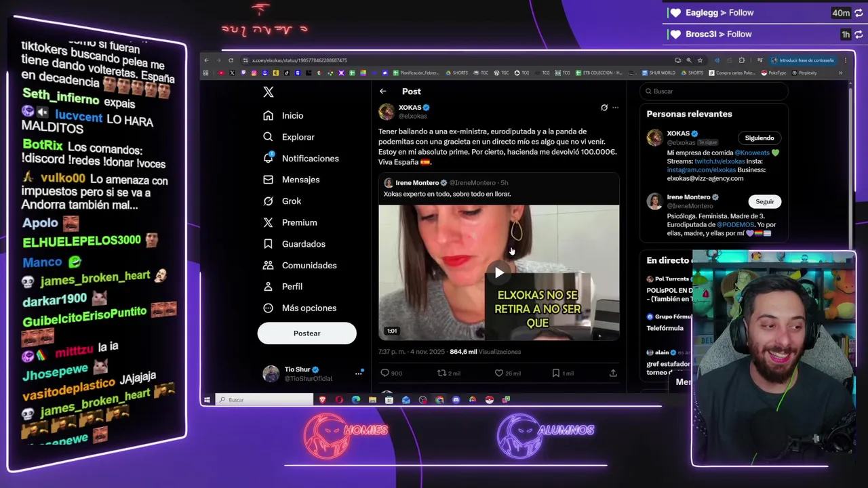Go back with post arrow
868x488 pixels.
[x=383, y=91]
